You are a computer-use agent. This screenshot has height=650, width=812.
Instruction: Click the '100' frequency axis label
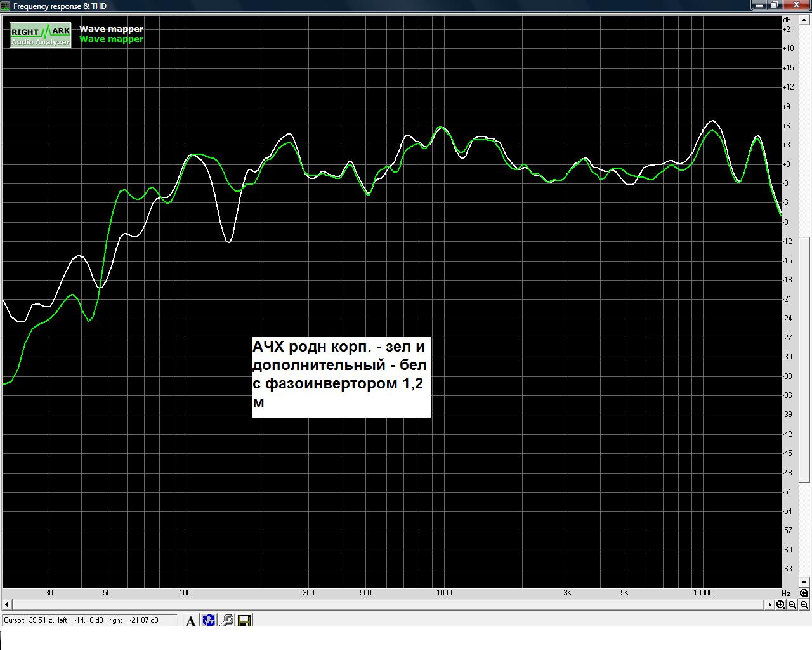pos(185,593)
